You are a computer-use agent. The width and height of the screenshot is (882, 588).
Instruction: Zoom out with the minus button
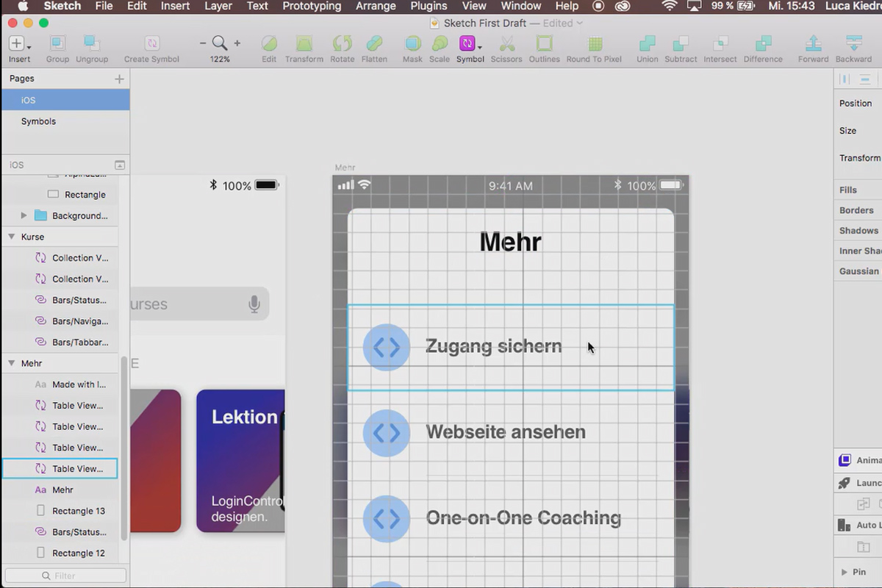pyautogui.click(x=203, y=43)
